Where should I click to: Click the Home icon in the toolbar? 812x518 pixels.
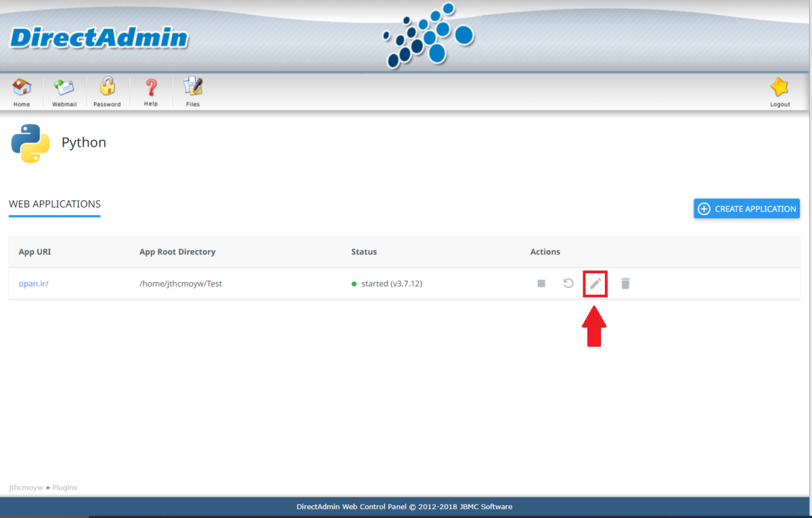(x=21, y=88)
